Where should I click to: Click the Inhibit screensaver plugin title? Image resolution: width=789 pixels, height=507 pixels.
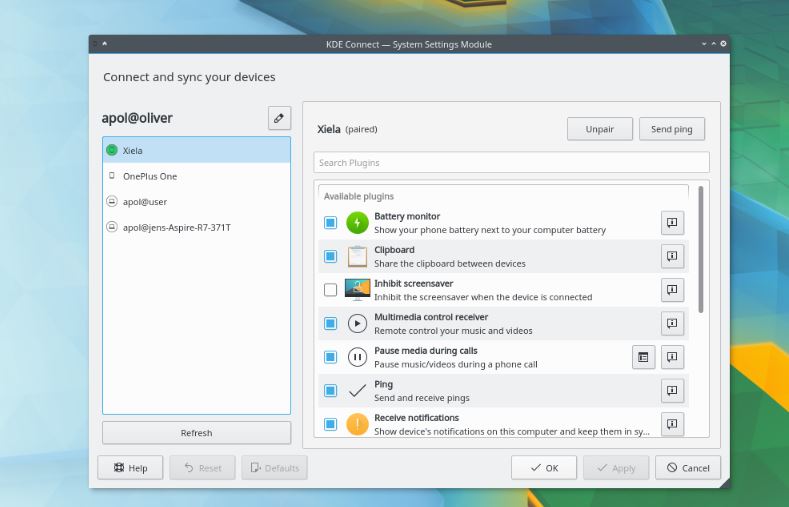coord(414,283)
